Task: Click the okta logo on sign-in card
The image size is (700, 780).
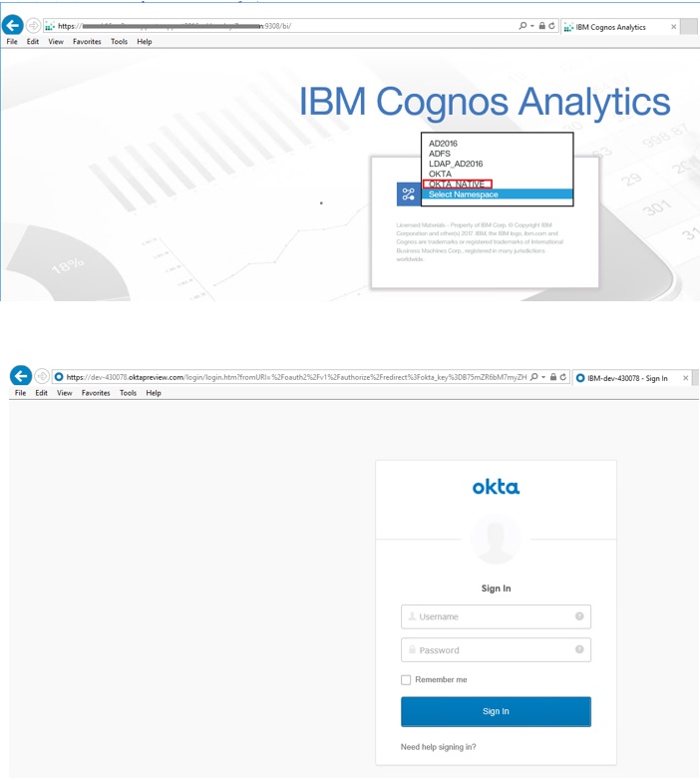Action: 496,487
